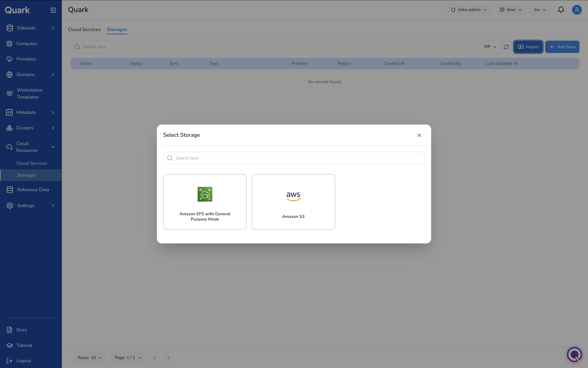Select Amazon EFS with General Purpose Mode
This screenshot has height=368, width=588.
pos(205,202)
